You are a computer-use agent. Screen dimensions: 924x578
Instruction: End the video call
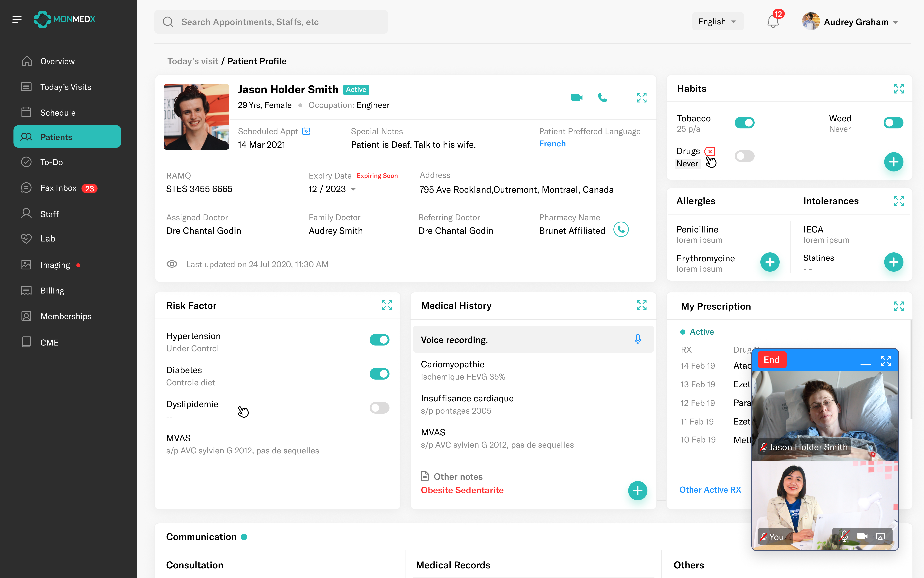click(771, 360)
